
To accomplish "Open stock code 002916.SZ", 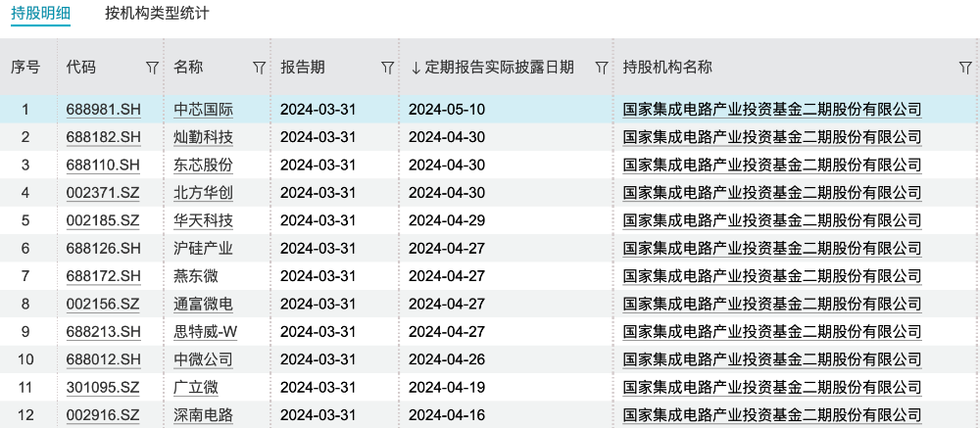I will (103, 415).
